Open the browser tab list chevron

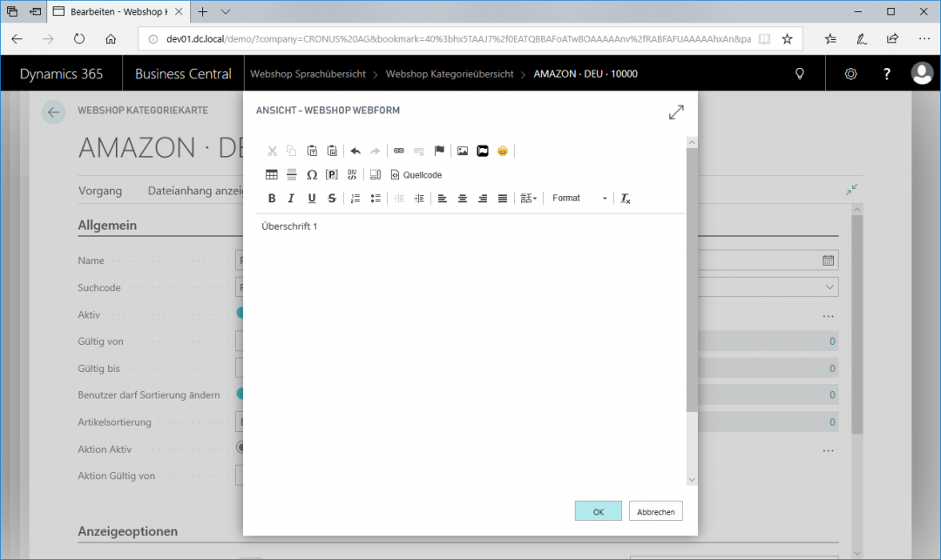pyautogui.click(x=225, y=11)
